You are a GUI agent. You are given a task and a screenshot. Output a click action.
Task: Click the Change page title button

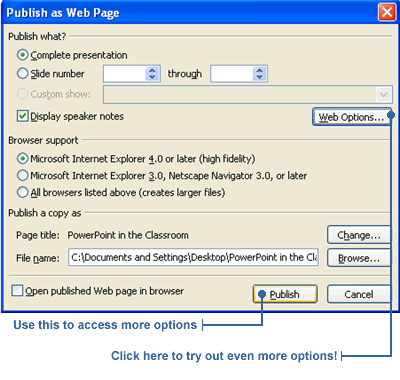pyautogui.click(x=359, y=235)
